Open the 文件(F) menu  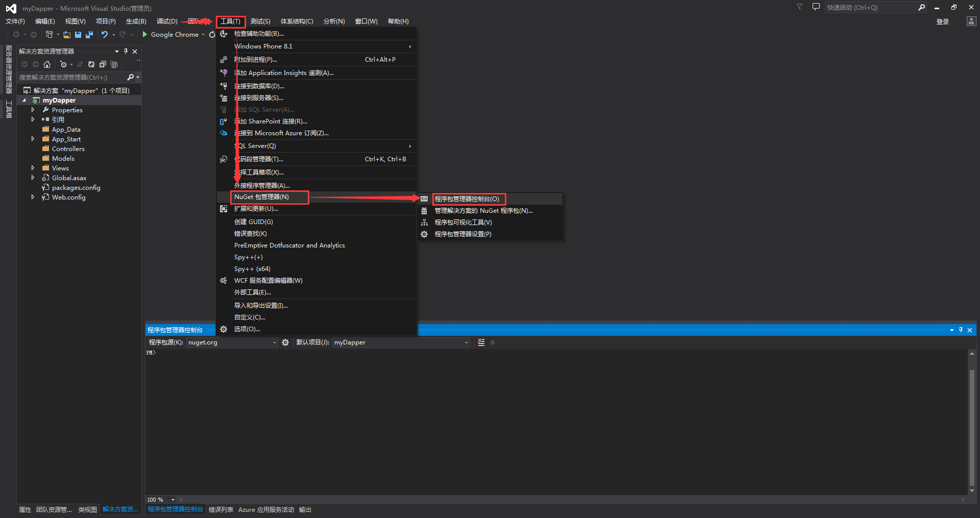coord(15,21)
